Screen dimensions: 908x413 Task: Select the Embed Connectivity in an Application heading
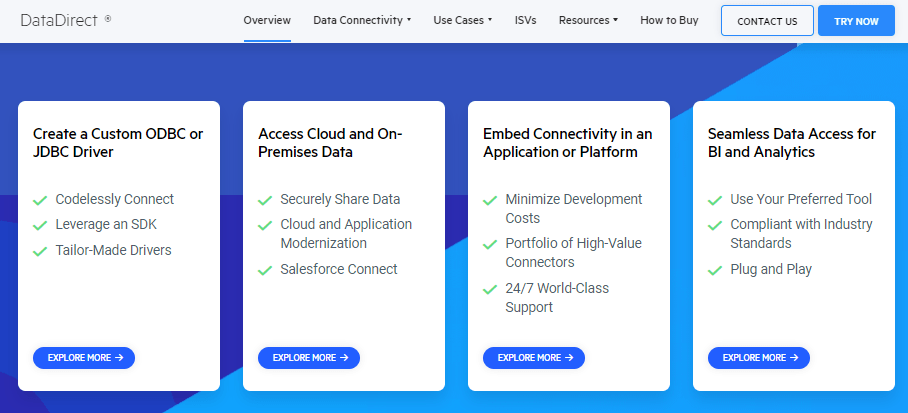click(x=567, y=142)
